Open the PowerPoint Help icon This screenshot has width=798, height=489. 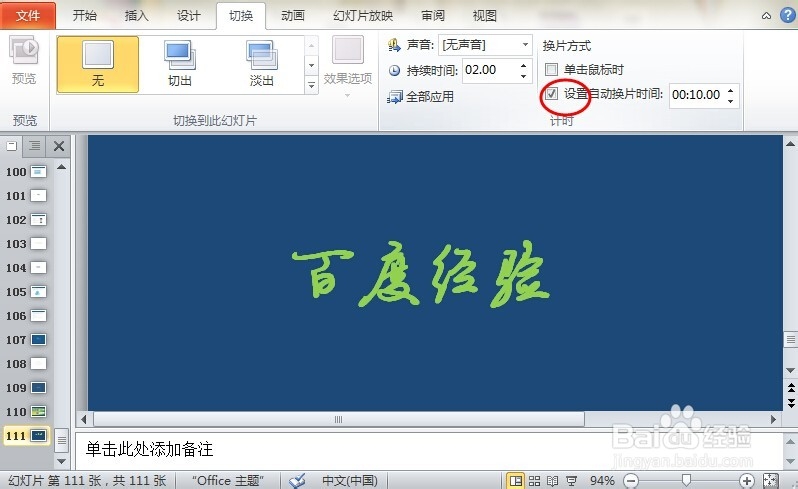(x=787, y=15)
